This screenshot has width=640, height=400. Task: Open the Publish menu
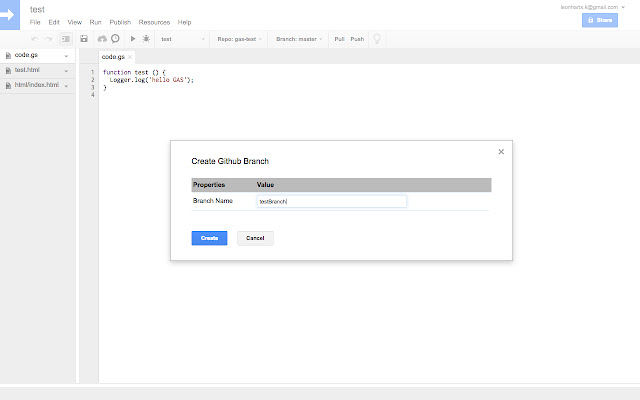tap(120, 21)
